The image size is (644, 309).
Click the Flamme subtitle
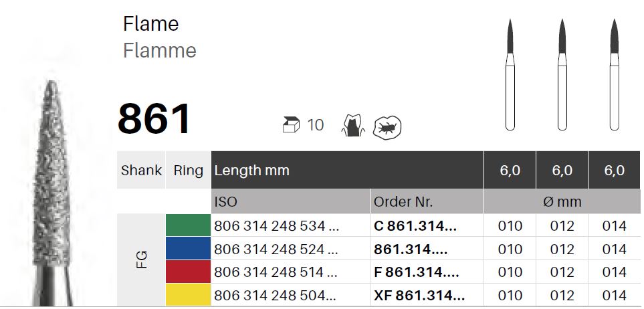click(x=159, y=51)
